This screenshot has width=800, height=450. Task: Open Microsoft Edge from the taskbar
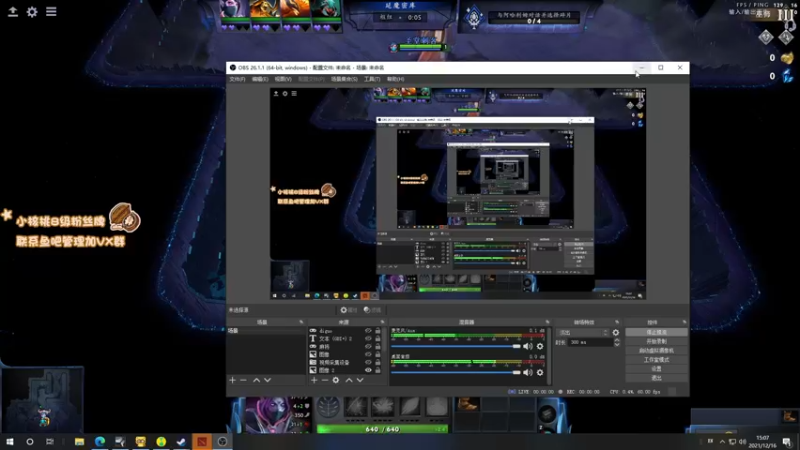[x=99, y=441]
